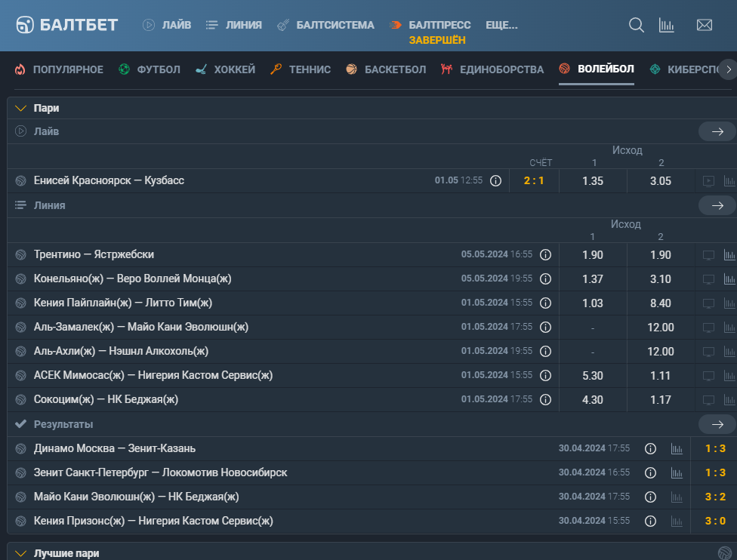Select the ВОЛЕЙБОЛ tab
737x560 pixels.
tap(597, 69)
